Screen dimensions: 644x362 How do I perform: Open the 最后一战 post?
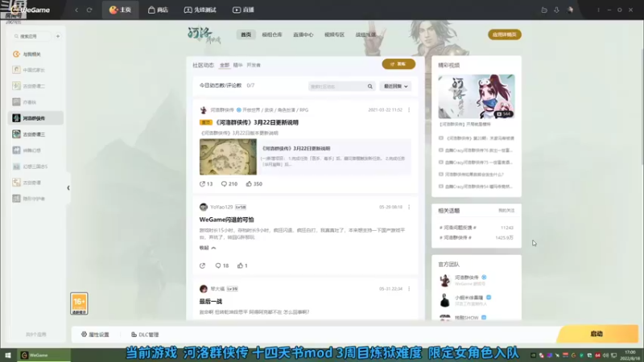[x=211, y=301]
